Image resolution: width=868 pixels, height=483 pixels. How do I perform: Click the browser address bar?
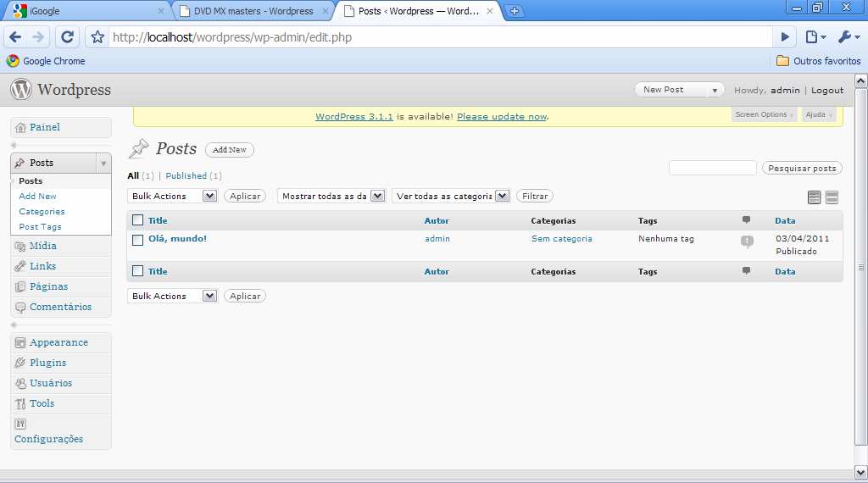click(x=440, y=37)
